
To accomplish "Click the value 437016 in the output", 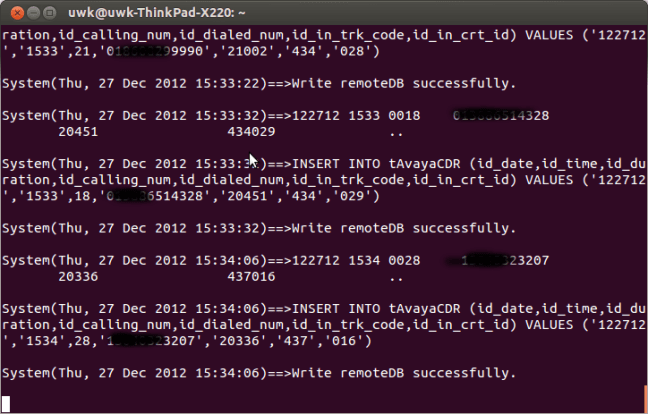I will [x=251, y=276].
